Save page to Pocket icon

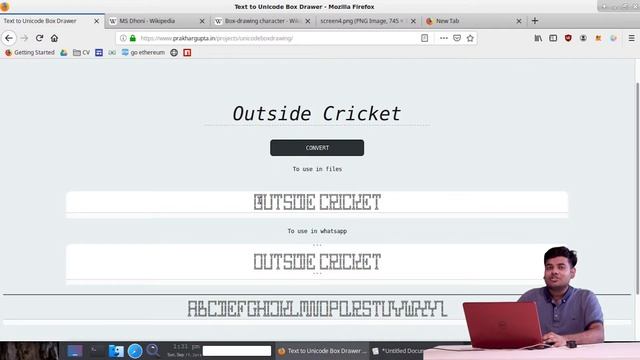tap(457, 38)
